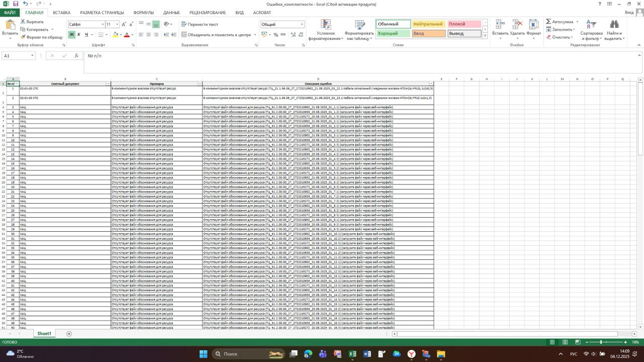Image resolution: width=644 pixels, height=362 pixels.
Task: Click the AutoSum sigma icon
Action: [548, 22]
